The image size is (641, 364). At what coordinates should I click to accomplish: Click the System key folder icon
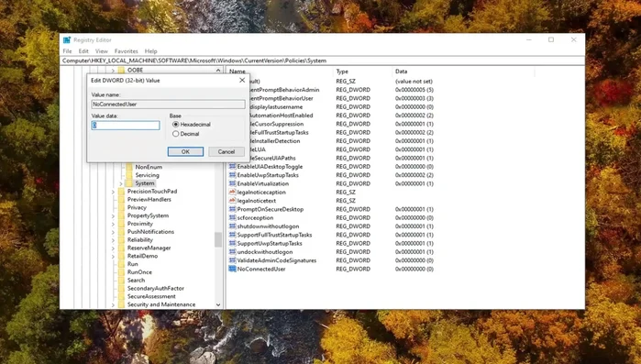click(129, 183)
